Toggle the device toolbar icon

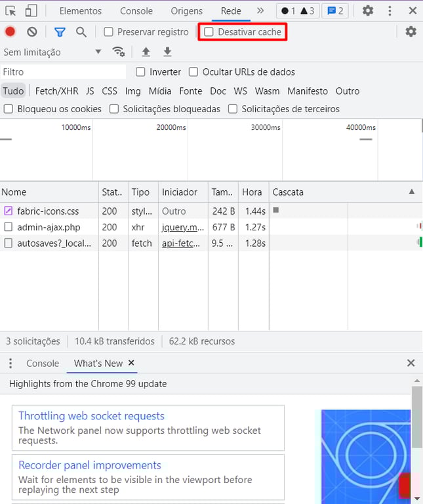31,10
